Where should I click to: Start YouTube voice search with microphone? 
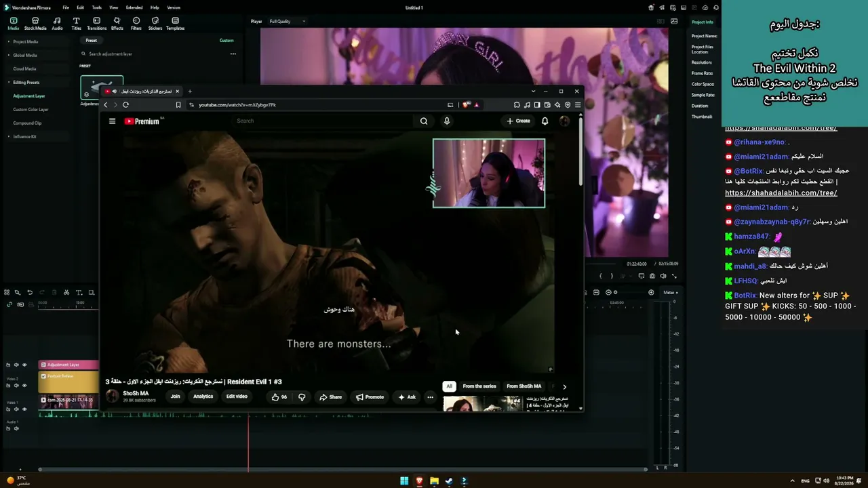click(x=446, y=121)
